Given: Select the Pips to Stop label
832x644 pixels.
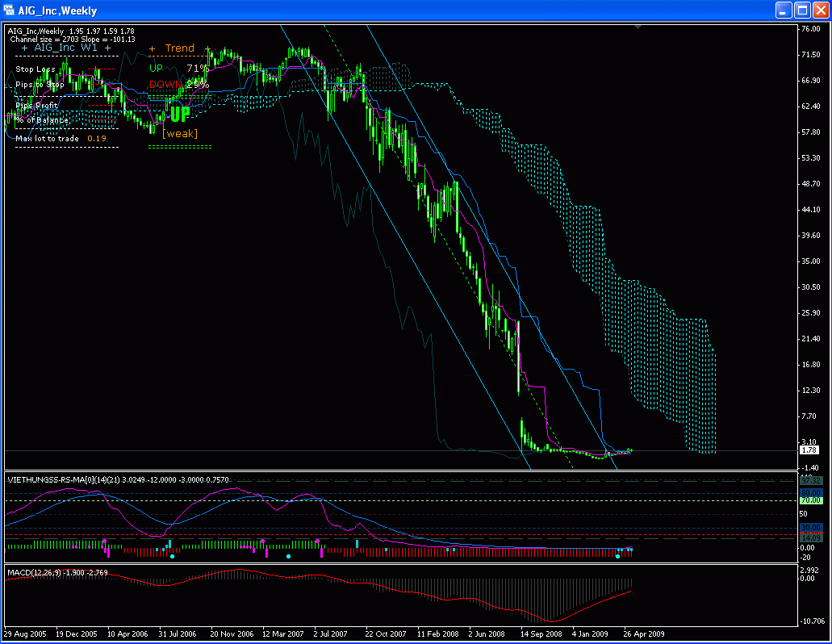Looking at the screenshot, I should (x=40, y=84).
